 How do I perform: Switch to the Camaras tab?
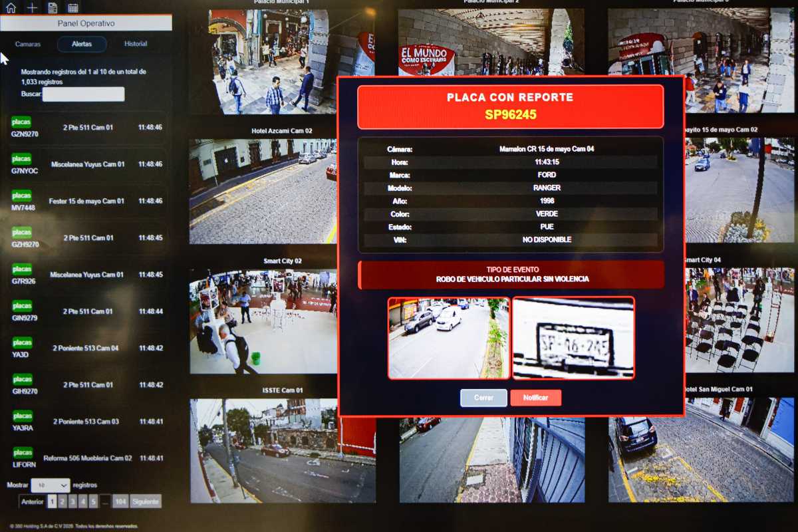click(x=28, y=44)
